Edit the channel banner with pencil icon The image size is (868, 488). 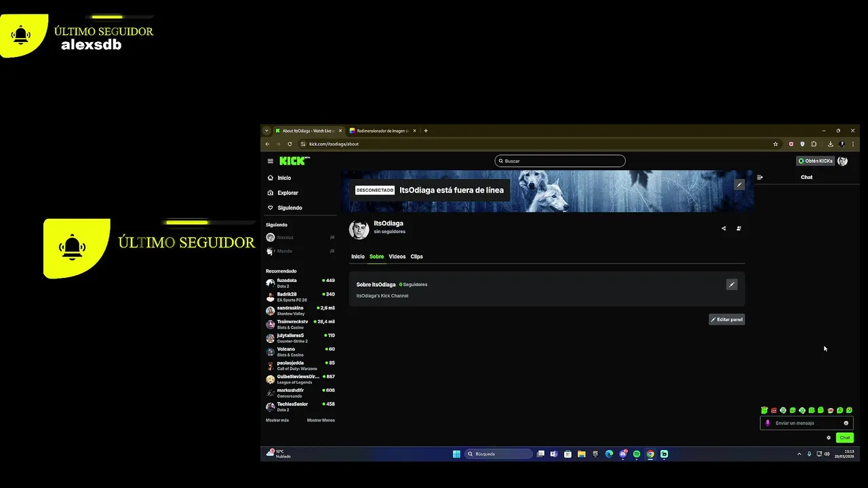[x=739, y=184]
